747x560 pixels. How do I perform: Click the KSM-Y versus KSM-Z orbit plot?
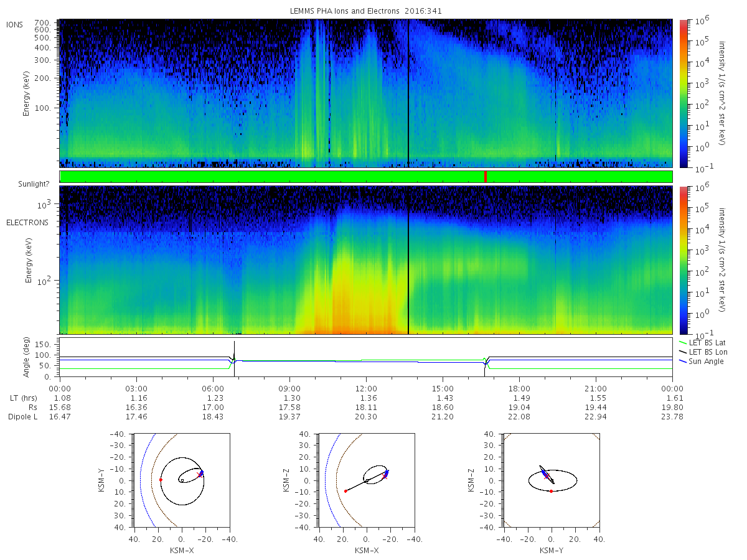[551, 480]
